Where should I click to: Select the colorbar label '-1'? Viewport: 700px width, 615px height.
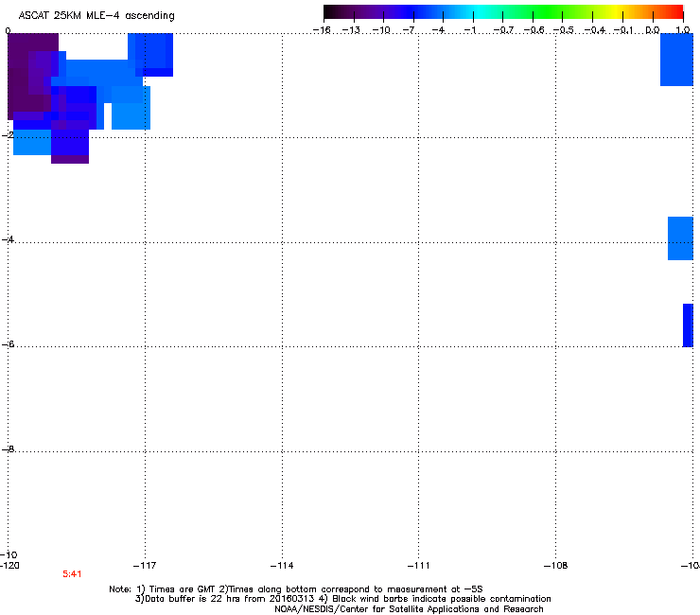tap(469, 30)
